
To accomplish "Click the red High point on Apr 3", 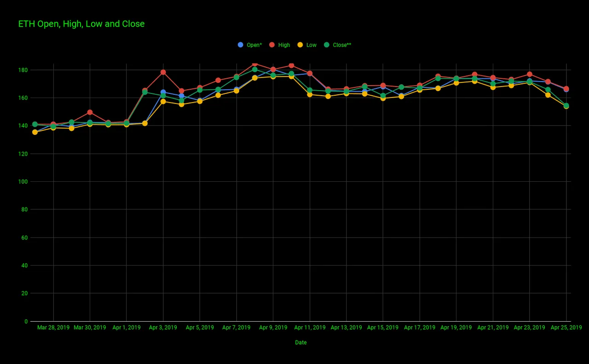I will pyautogui.click(x=163, y=72).
